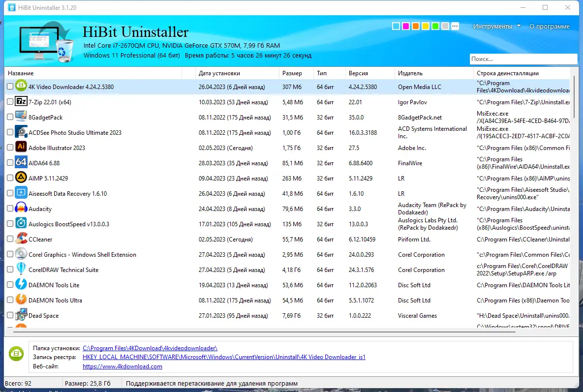Click the 7-Zip program icon

pos(21,101)
